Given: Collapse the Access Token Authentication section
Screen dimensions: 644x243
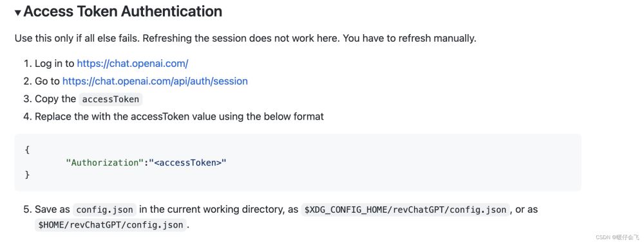Looking at the screenshot, I should pos(17,13).
